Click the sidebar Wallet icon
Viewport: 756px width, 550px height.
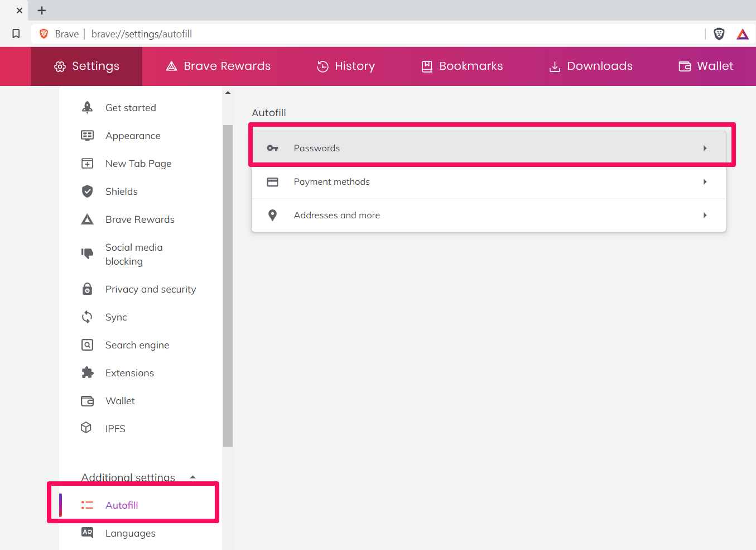(87, 401)
